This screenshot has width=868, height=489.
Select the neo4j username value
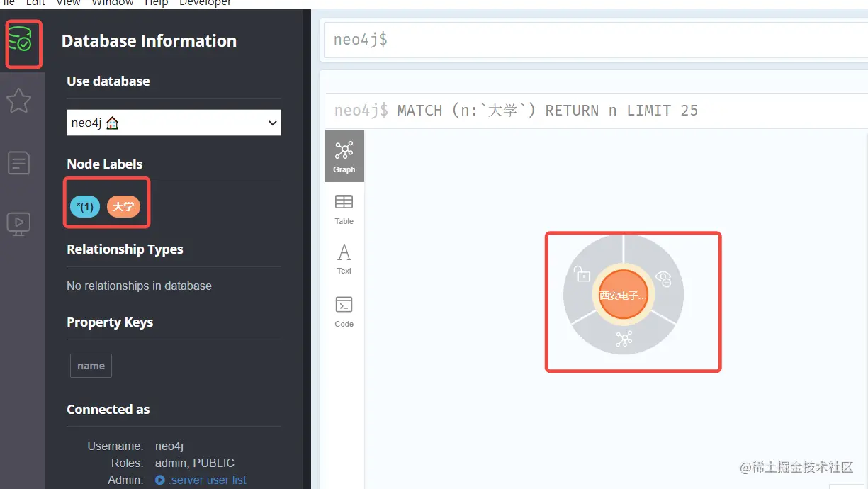point(169,446)
